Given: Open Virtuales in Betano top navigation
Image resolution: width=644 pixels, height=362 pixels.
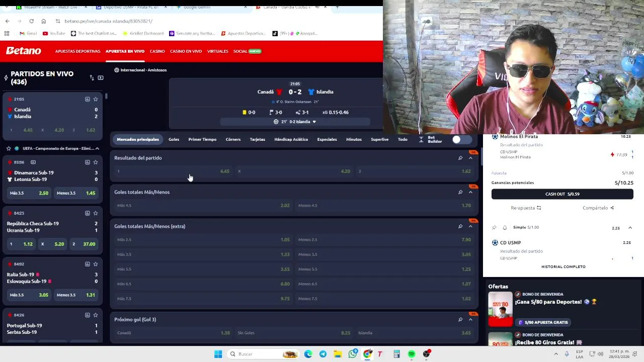Looking at the screenshot, I should coord(218,51).
